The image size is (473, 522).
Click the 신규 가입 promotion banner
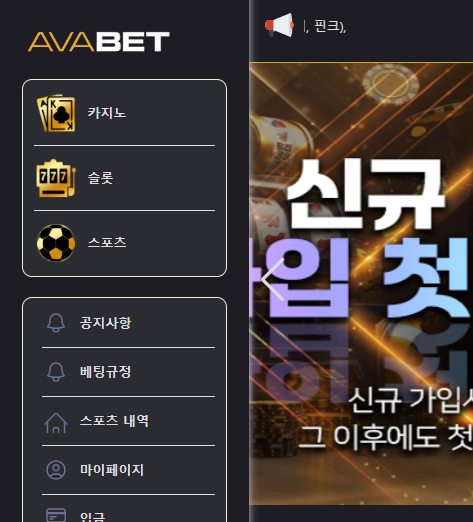361,284
